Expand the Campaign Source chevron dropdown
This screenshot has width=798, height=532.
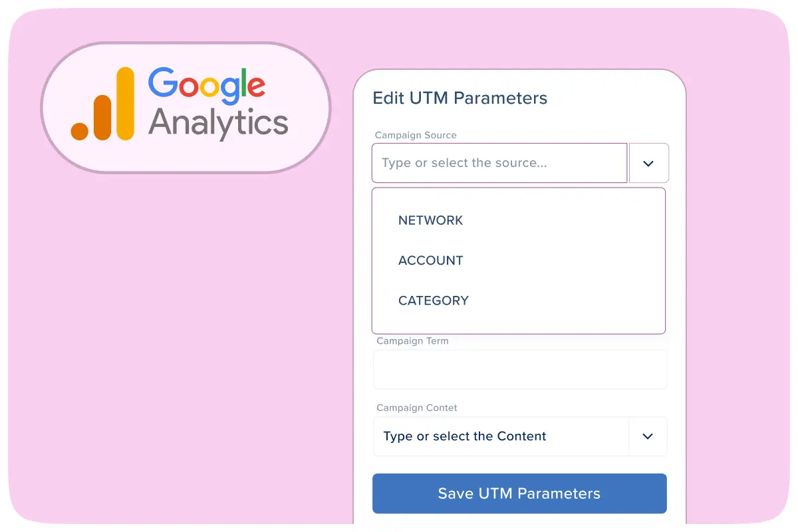[x=648, y=163]
